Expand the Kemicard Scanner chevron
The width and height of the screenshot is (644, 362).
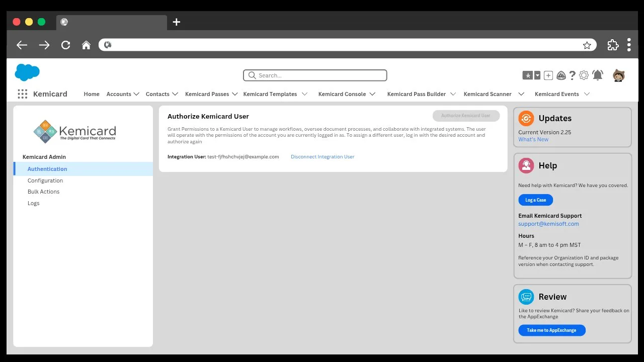tap(521, 94)
